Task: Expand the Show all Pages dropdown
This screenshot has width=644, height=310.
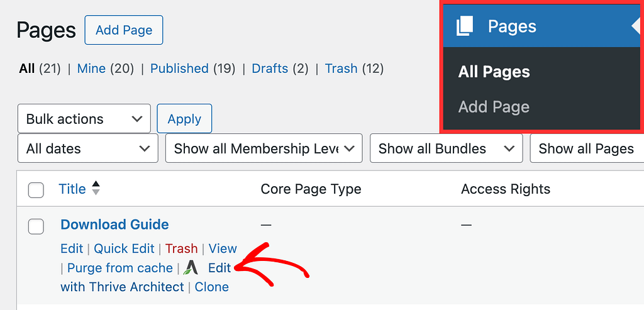Action: (x=587, y=148)
